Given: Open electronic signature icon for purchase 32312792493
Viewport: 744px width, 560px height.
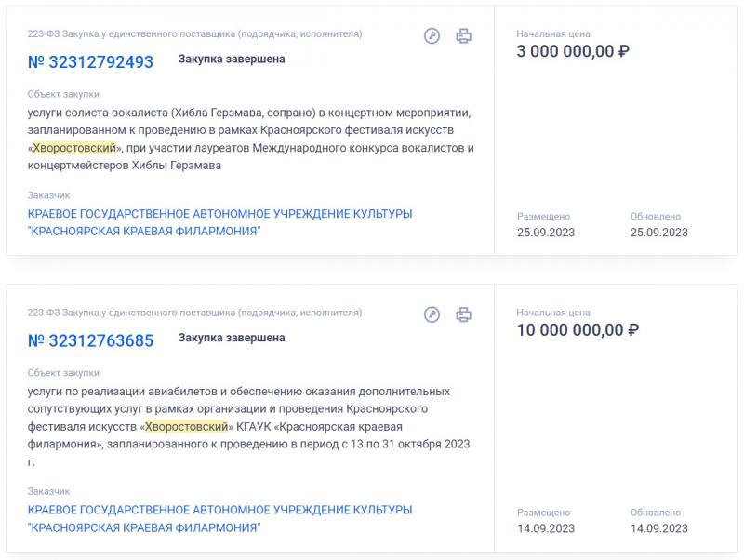Looking at the screenshot, I should point(432,35).
